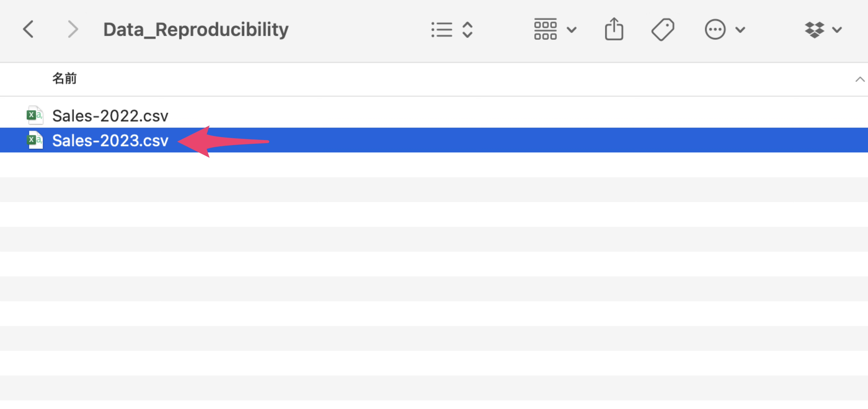
Task: Open the more actions ellipsis menu
Action: point(715,30)
